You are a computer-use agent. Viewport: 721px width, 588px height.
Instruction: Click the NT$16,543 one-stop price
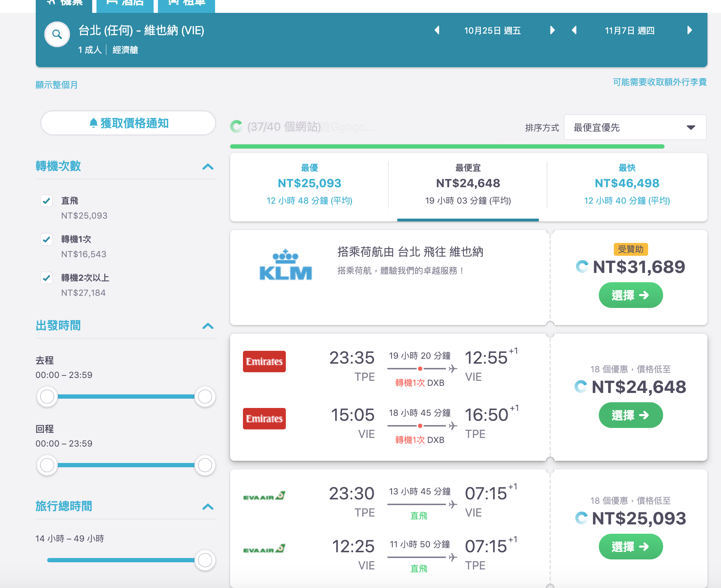pos(84,254)
